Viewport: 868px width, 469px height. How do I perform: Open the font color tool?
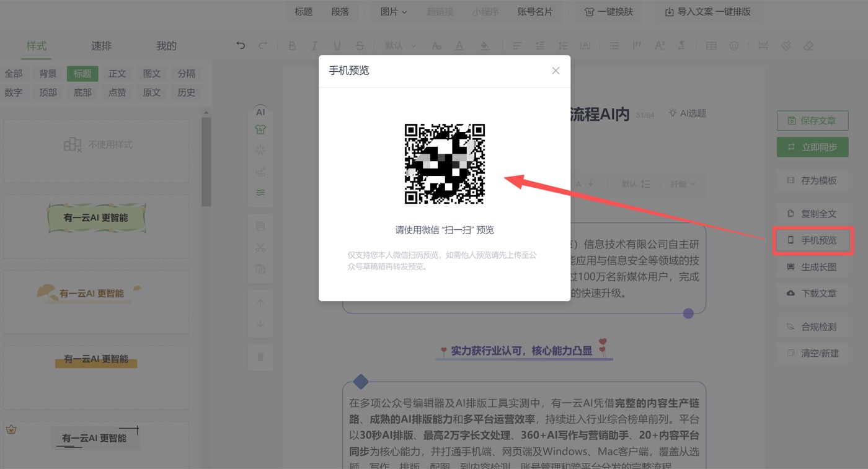(x=459, y=46)
